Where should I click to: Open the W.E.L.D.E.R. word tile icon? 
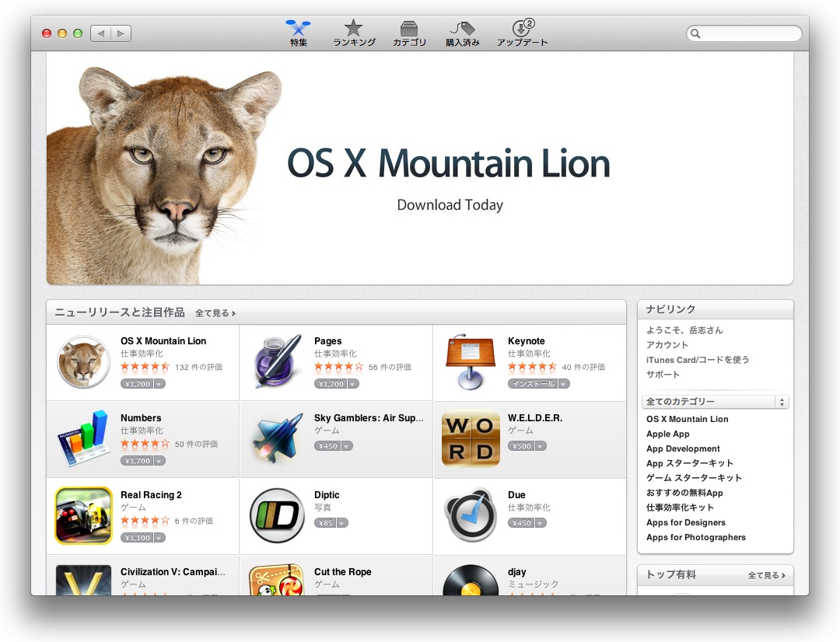click(x=471, y=439)
